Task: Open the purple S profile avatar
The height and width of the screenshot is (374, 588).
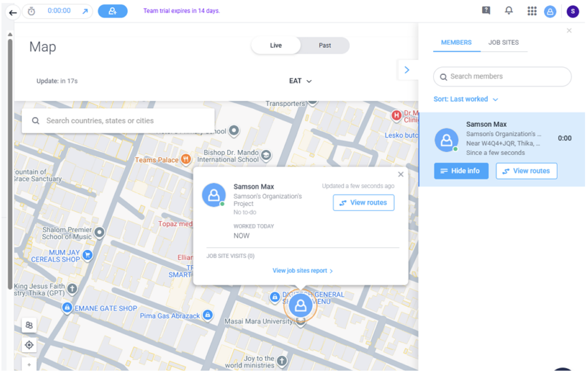Action: [x=573, y=12]
